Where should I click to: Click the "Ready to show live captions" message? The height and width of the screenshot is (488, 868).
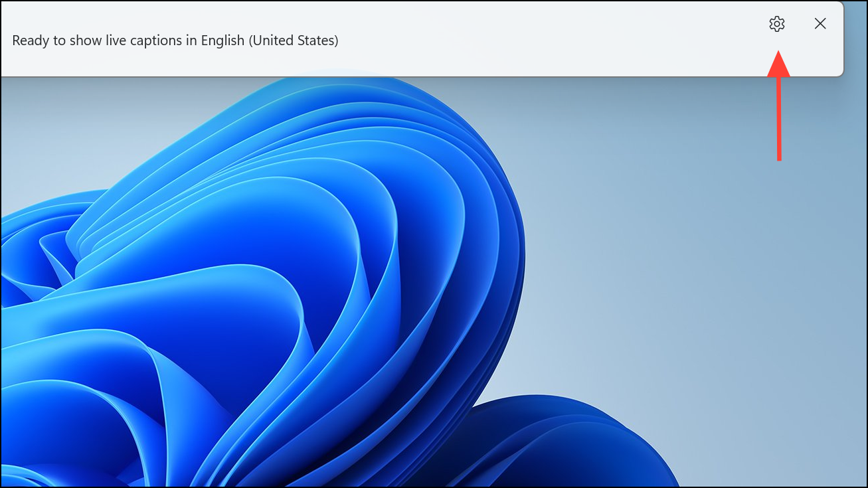click(x=175, y=41)
